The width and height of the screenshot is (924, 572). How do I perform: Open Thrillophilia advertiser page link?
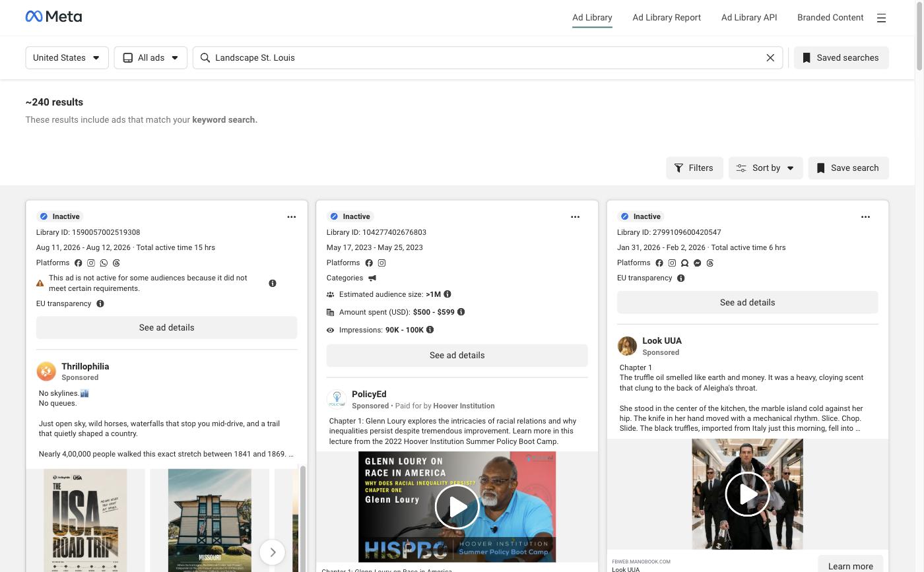click(x=85, y=367)
